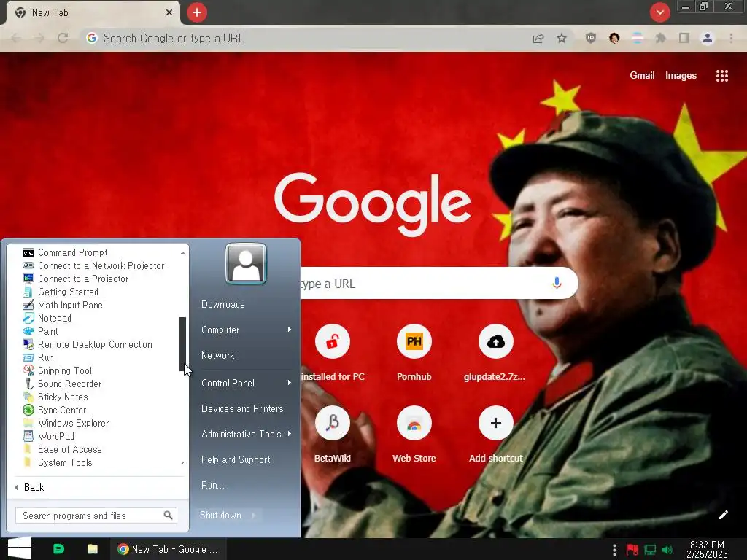Reload the page in Chrome
747x560 pixels.
pos(63,38)
